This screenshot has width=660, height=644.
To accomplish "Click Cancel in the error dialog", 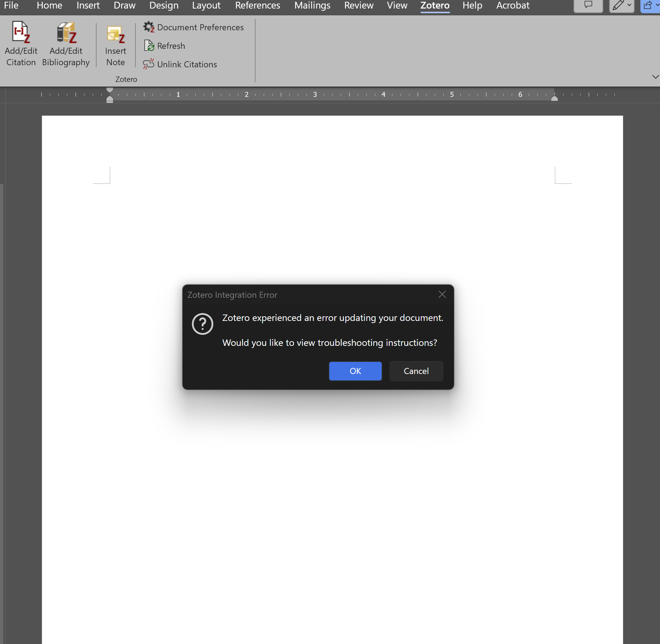I will coord(416,371).
